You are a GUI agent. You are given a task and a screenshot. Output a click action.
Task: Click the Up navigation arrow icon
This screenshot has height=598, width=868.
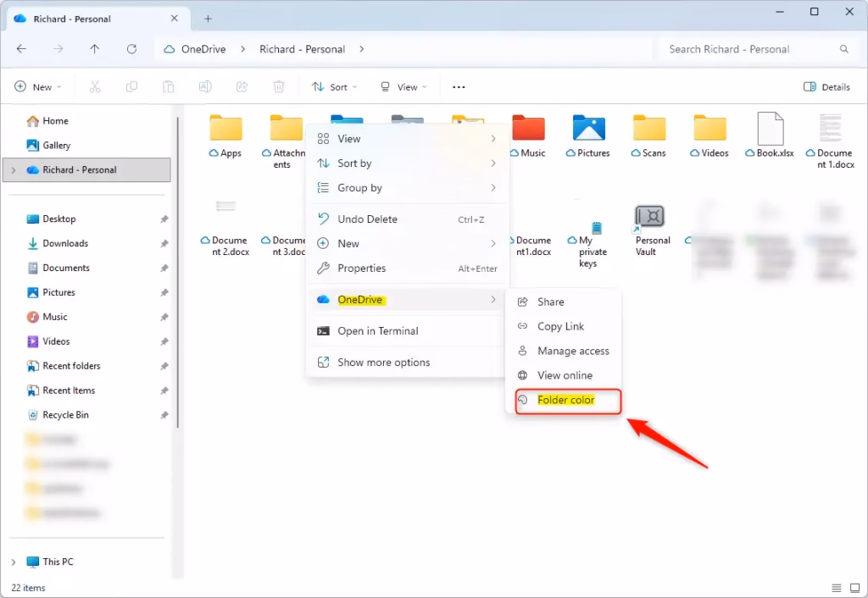pos(95,49)
